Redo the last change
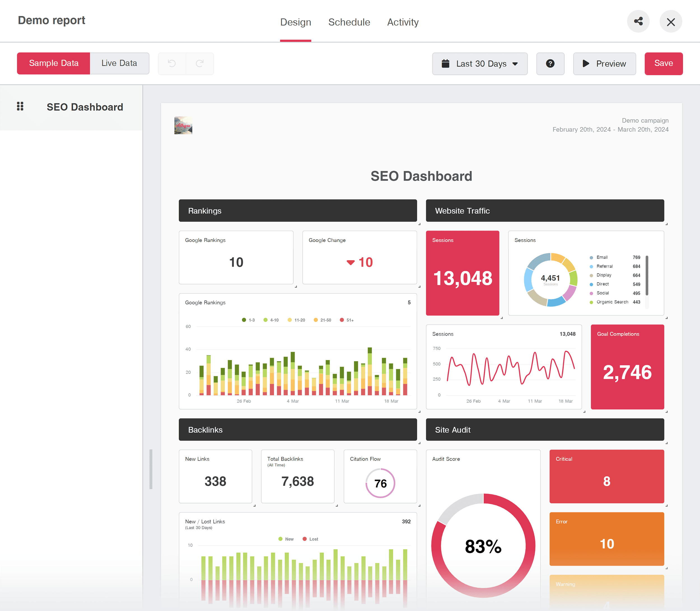The width and height of the screenshot is (700, 611). pyautogui.click(x=200, y=63)
